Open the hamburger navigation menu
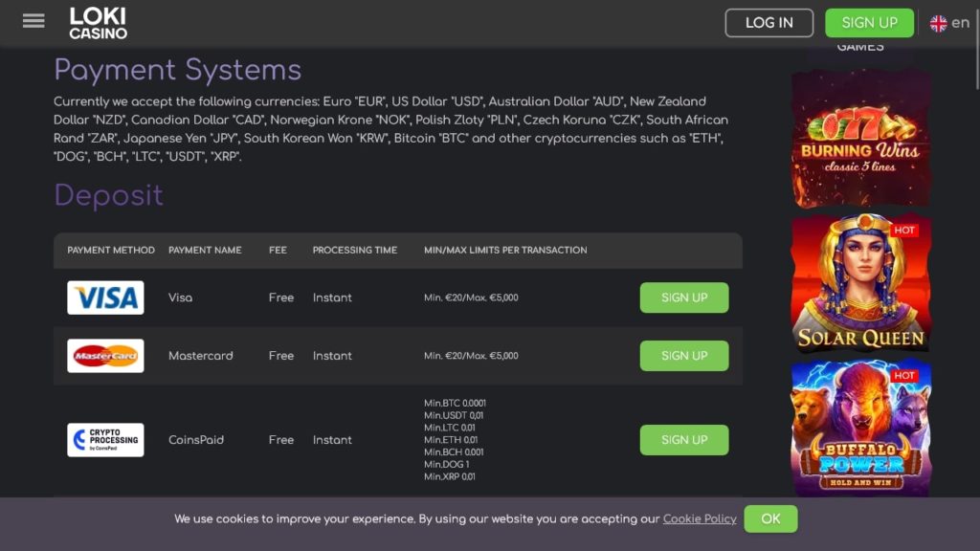 pos(33,22)
